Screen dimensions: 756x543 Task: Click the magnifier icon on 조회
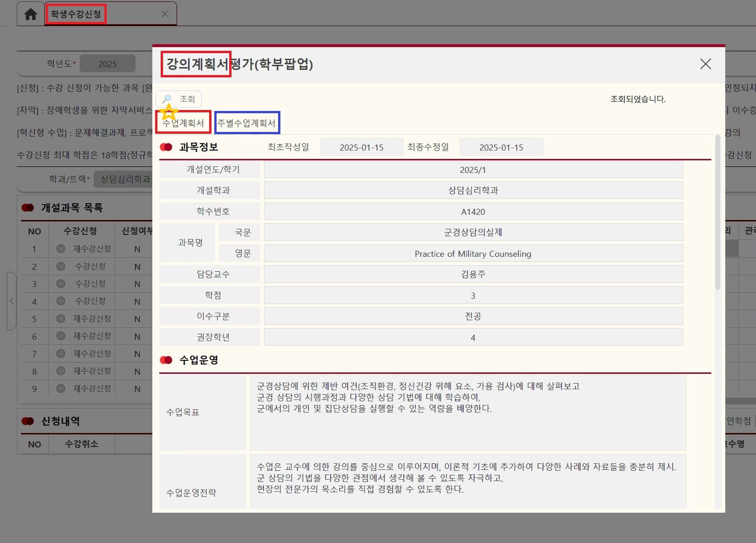(x=166, y=99)
